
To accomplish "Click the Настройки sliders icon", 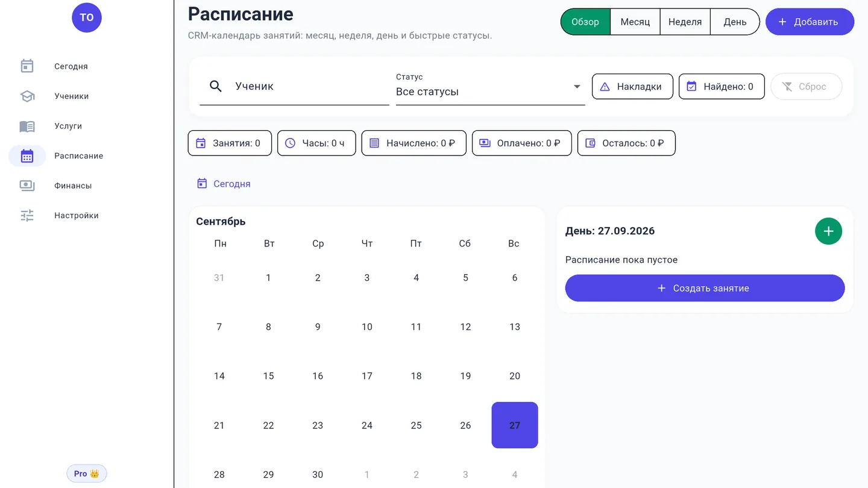I will click(x=27, y=215).
